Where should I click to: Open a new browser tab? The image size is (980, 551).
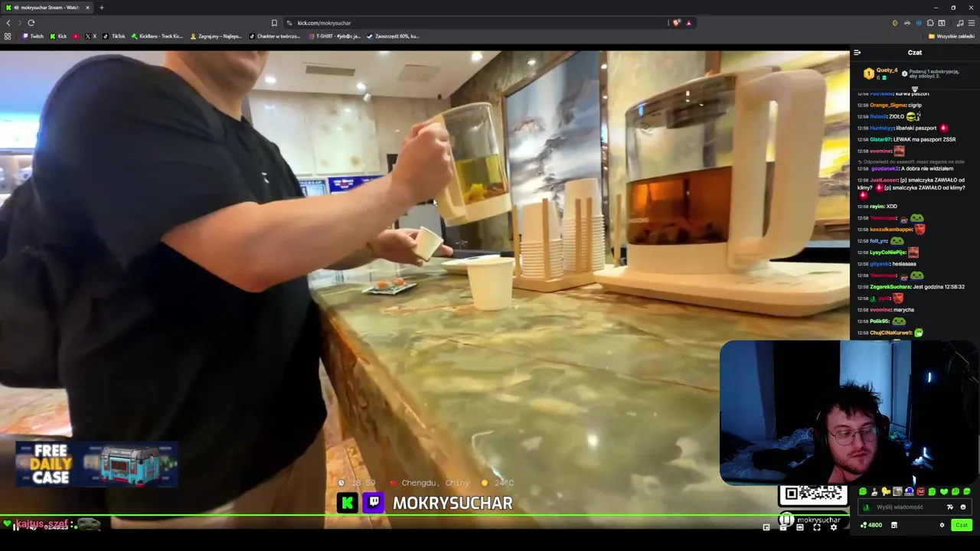coord(101,8)
